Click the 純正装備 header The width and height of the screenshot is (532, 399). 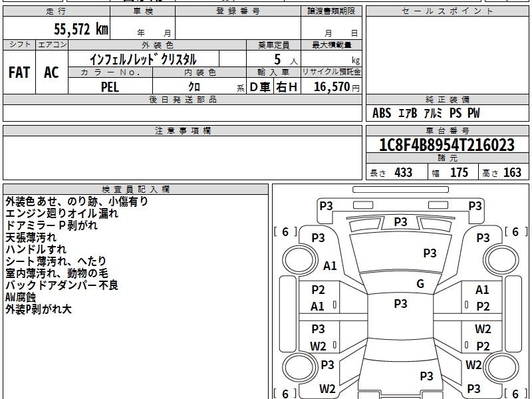pyautogui.click(x=447, y=99)
